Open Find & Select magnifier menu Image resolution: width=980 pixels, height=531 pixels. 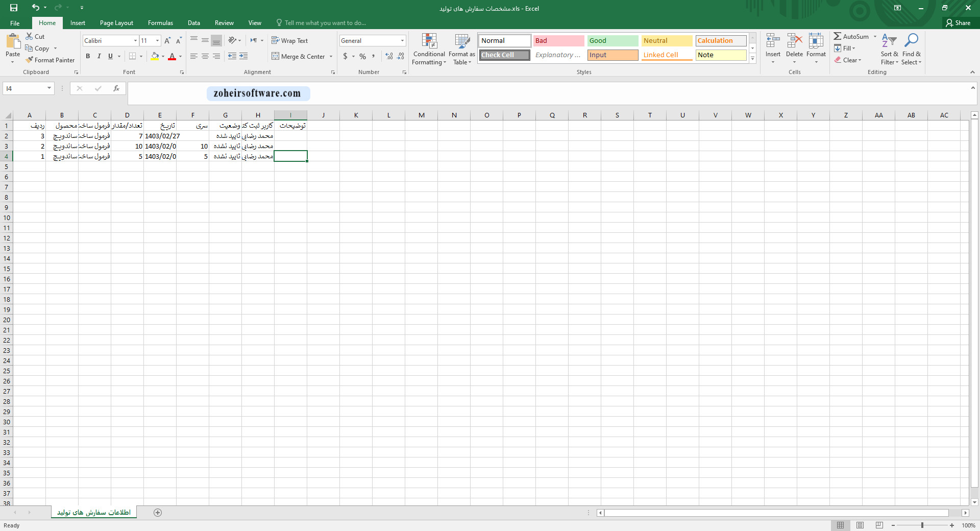[x=911, y=49]
